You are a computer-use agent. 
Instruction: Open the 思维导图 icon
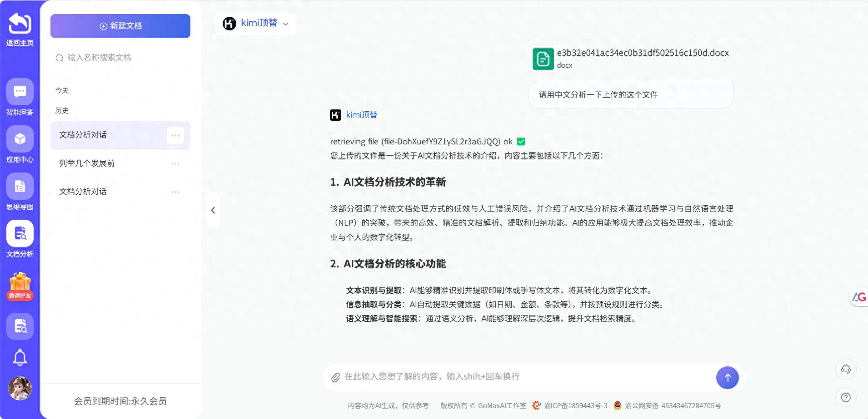(20, 186)
